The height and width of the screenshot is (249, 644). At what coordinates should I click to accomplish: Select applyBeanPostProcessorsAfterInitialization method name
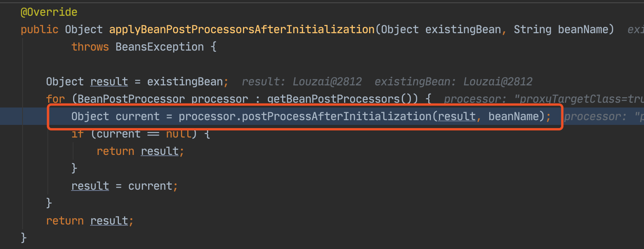(242, 29)
